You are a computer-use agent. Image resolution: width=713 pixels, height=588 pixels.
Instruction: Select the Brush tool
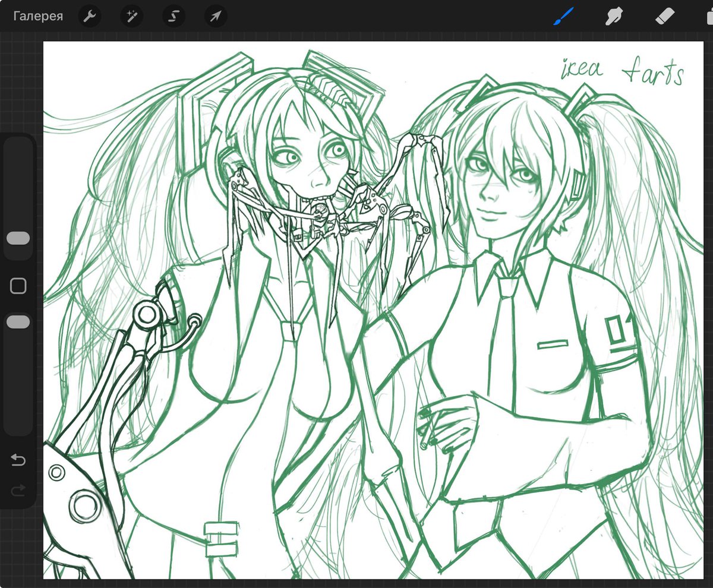[x=563, y=16]
